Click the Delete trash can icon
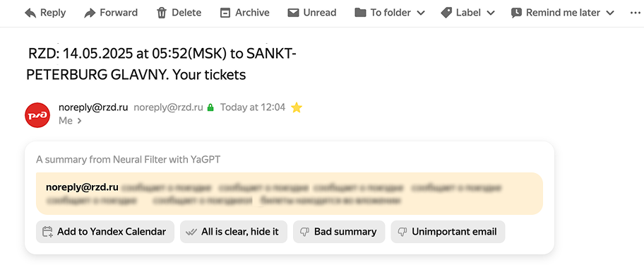Image resolution: width=644 pixels, height=265 pixels. pos(162,13)
